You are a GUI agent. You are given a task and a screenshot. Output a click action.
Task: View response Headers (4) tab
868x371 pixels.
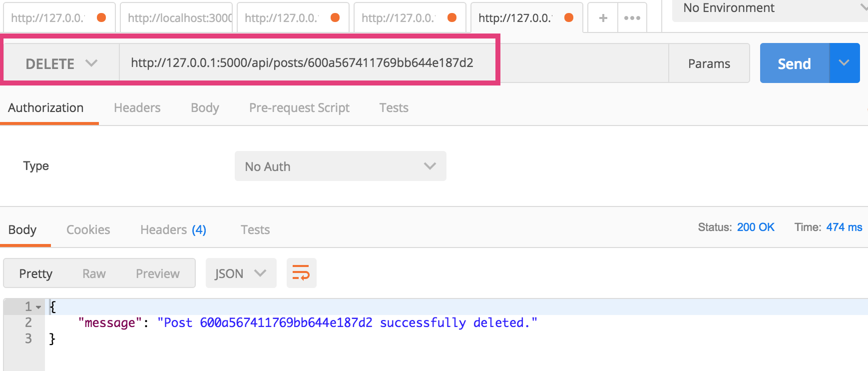point(173,229)
